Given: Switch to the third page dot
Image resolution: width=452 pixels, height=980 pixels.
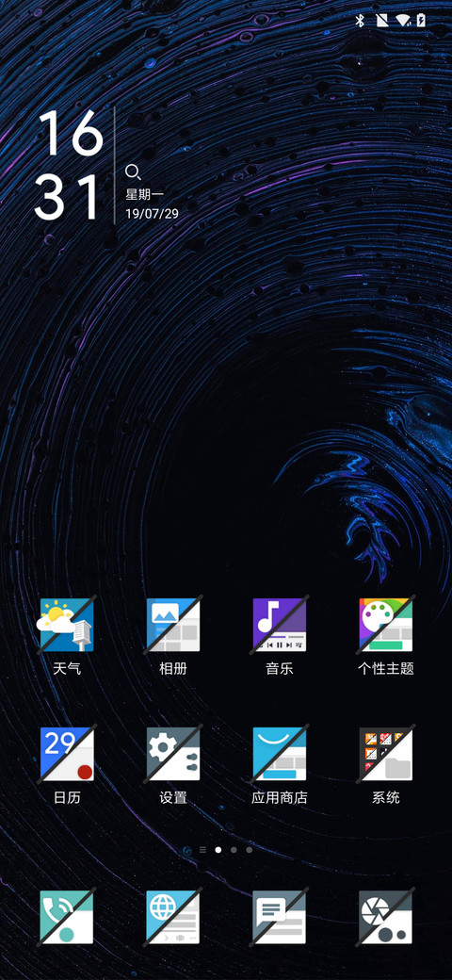Looking at the screenshot, I should click(x=234, y=850).
